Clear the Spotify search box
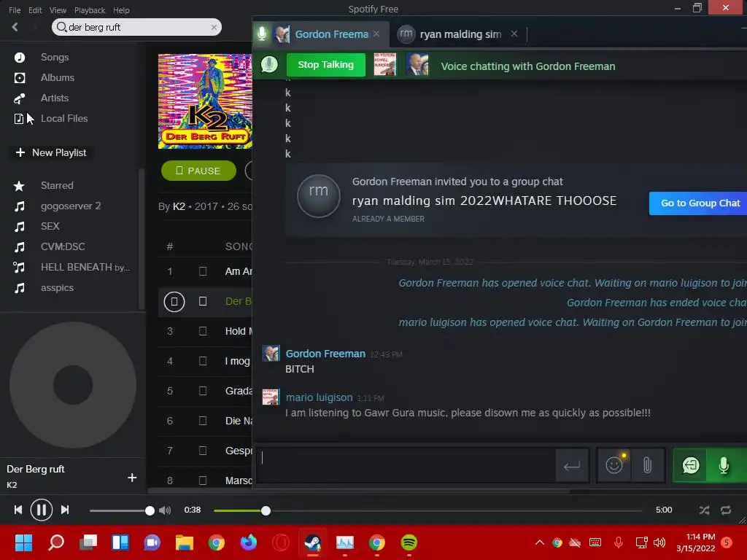 (214, 28)
